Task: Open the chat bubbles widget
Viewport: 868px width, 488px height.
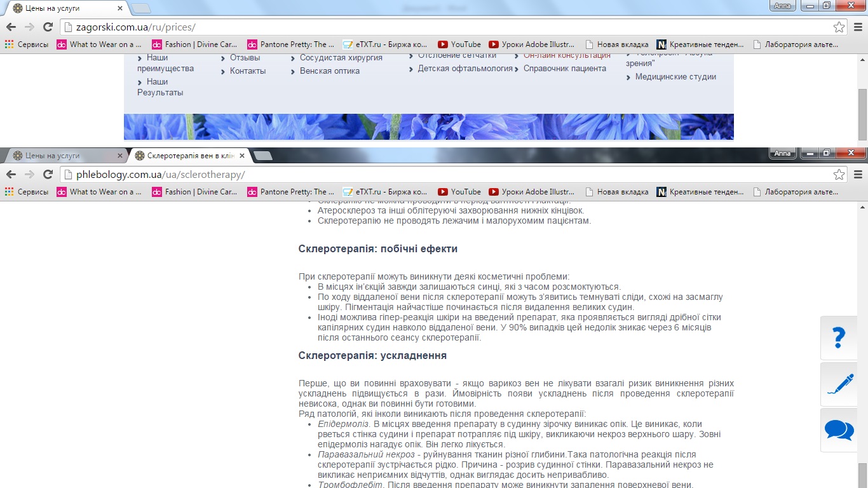Action: coord(839,430)
